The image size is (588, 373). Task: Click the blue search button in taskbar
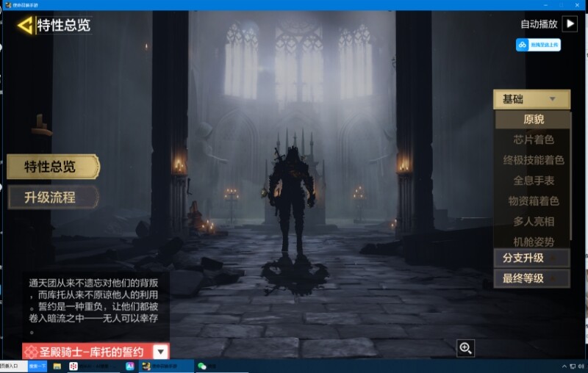coord(38,366)
